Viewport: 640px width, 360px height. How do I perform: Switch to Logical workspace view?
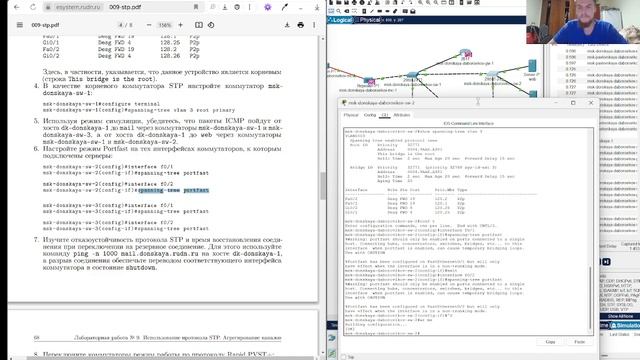point(341,20)
